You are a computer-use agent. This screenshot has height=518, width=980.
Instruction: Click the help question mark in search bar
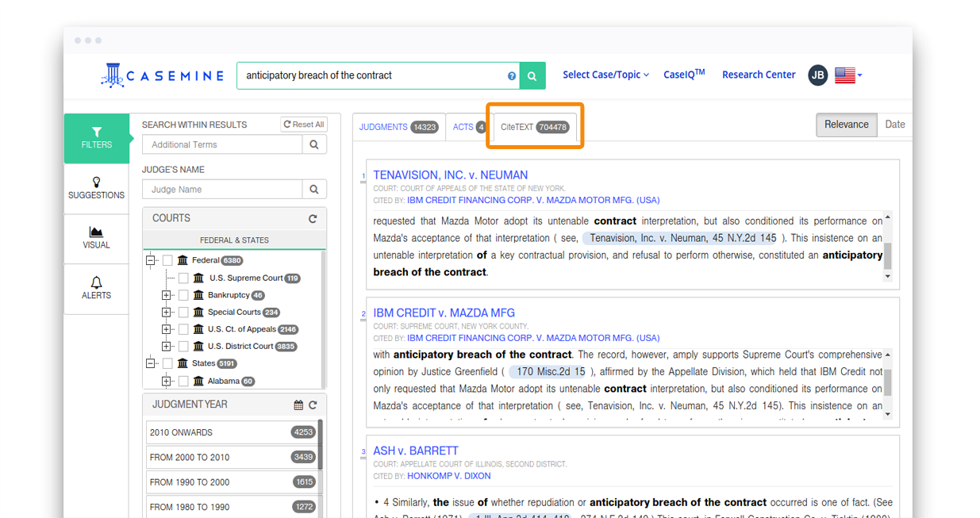(512, 76)
